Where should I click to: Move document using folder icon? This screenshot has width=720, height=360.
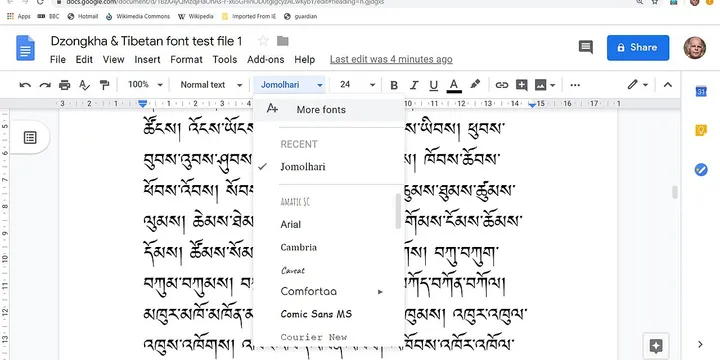pos(282,41)
